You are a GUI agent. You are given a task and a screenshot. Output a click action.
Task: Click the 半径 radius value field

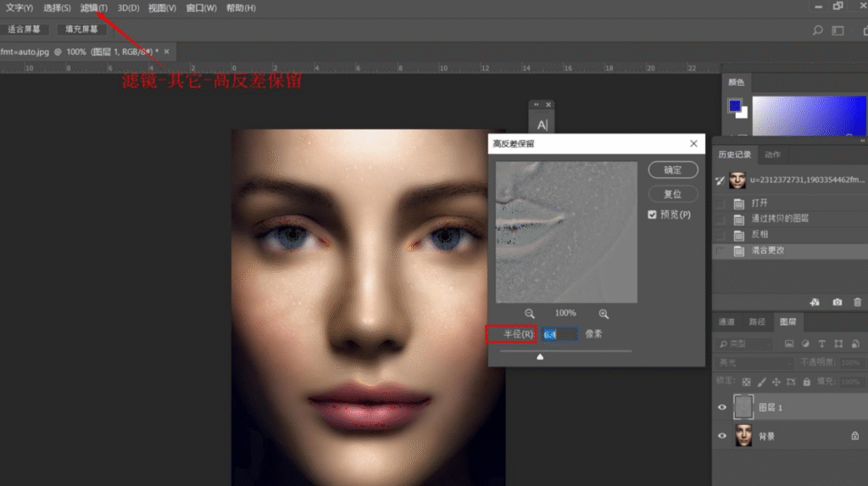tap(560, 334)
